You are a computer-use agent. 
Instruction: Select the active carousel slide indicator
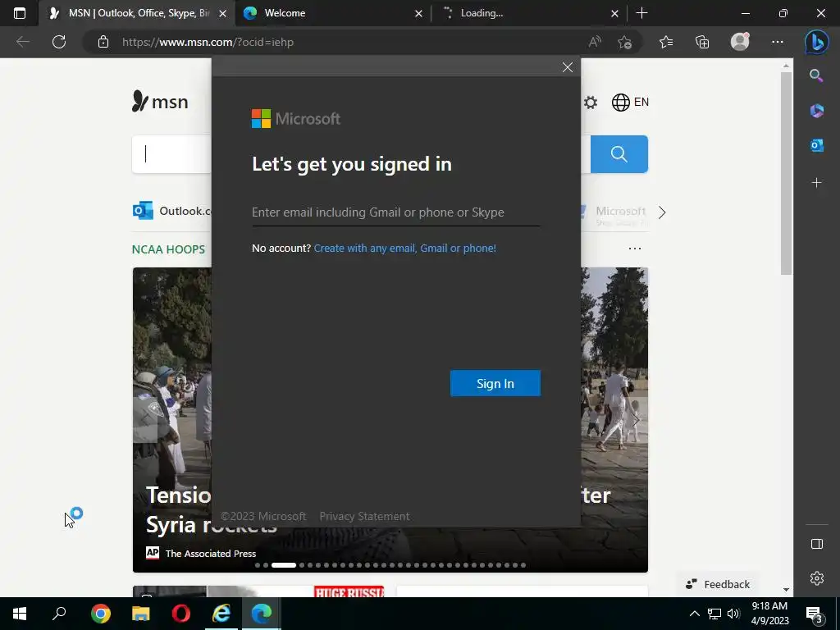pyautogui.click(x=283, y=565)
